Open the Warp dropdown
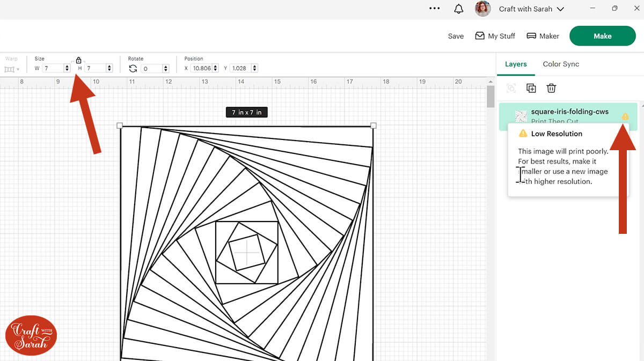This screenshot has width=644, height=361. coord(11,69)
